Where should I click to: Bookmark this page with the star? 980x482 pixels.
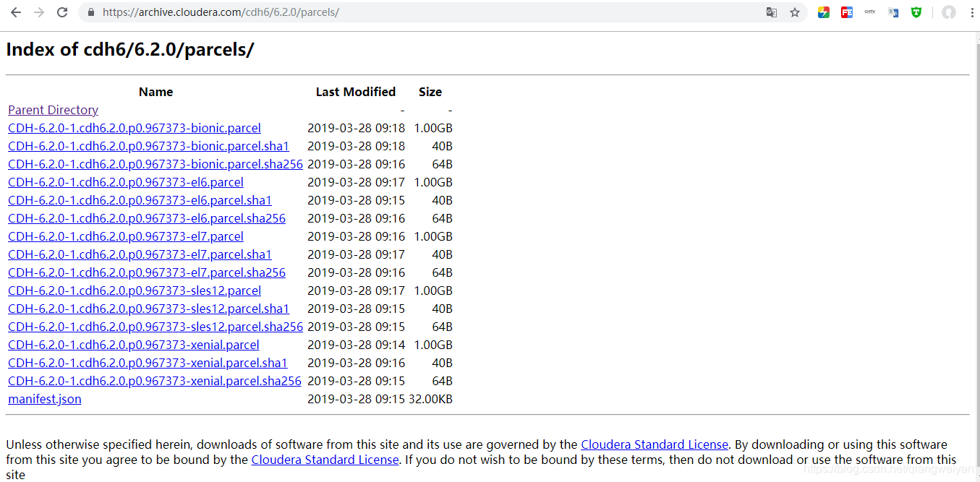point(795,12)
